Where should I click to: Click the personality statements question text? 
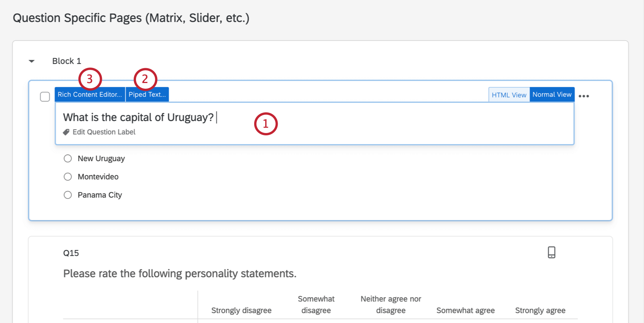pyautogui.click(x=180, y=273)
